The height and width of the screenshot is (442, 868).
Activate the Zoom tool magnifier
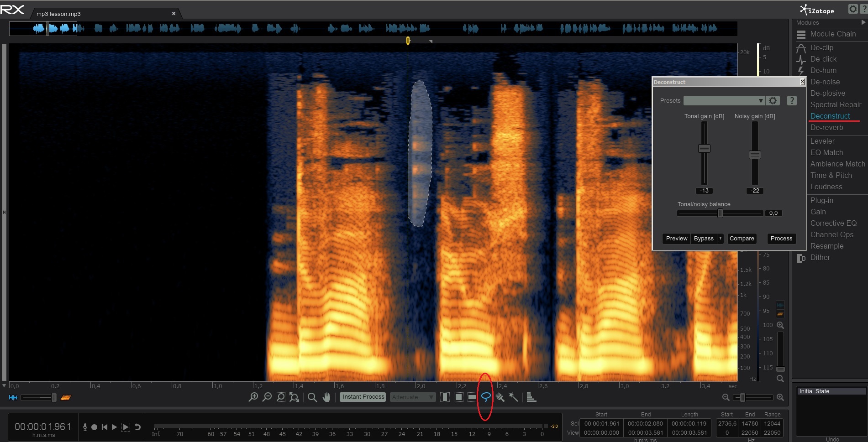tap(312, 397)
